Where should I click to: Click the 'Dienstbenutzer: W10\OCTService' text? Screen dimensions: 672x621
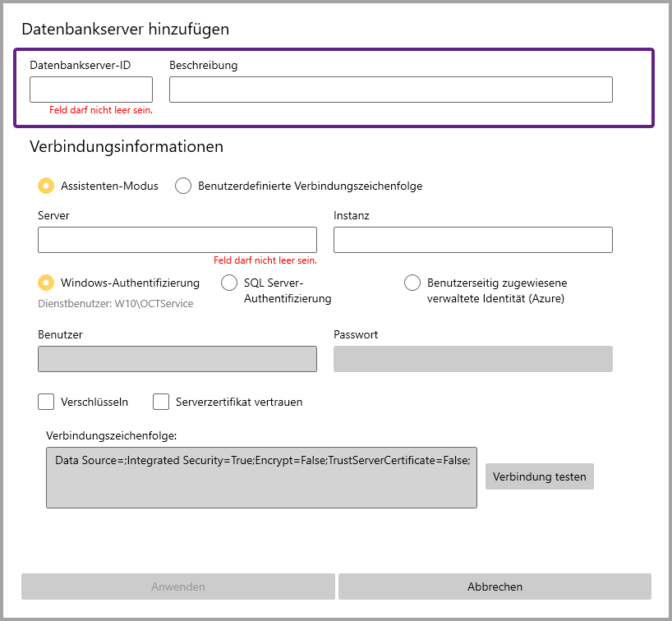tap(116, 304)
